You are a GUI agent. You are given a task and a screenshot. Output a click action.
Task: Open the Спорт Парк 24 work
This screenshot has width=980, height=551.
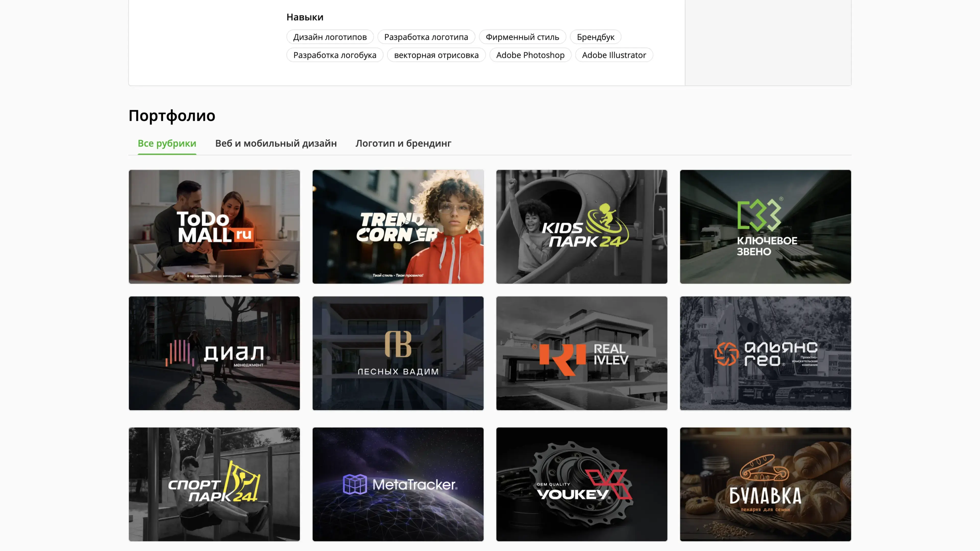(x=214, y=484)
